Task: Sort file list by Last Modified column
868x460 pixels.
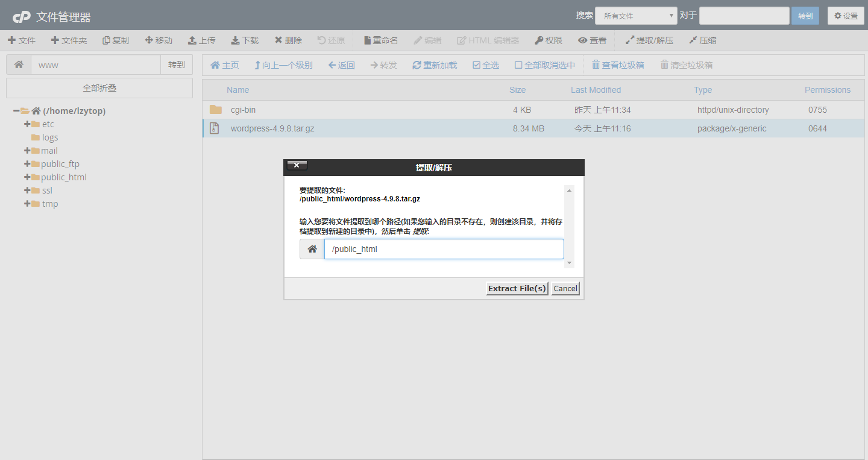Action: tap(596, 90)
